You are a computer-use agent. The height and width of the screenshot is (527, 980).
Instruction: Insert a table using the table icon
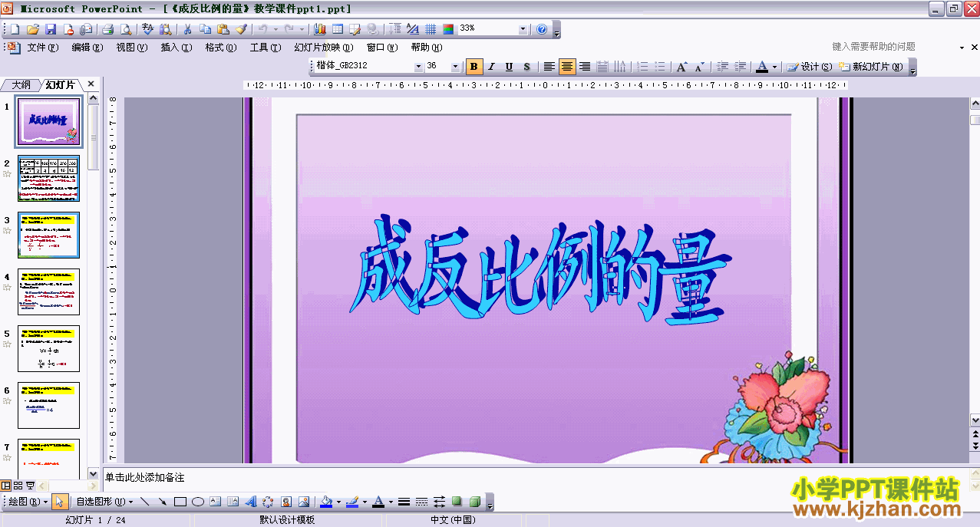pos(338,29)
